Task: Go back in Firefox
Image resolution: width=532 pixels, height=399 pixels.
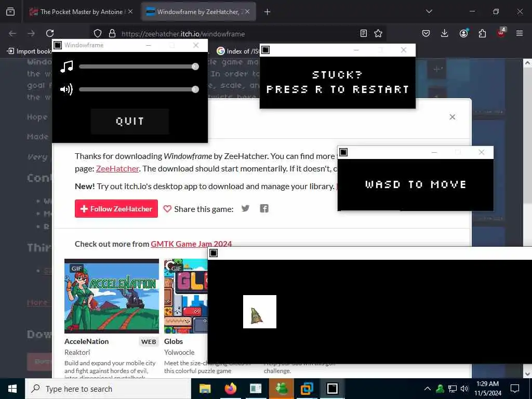Action: point(12,33)
